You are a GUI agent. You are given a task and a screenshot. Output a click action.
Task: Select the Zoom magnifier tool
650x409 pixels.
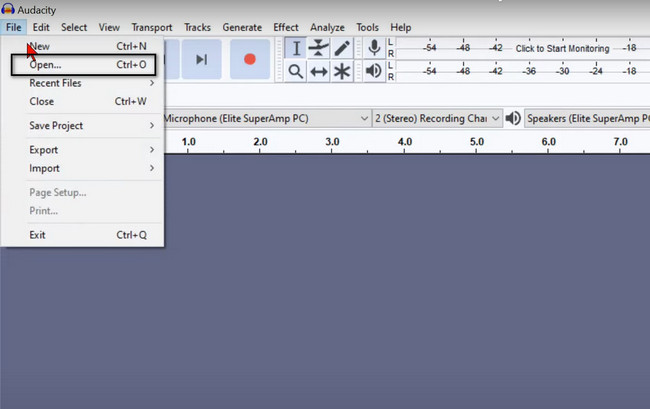[296, 71]
